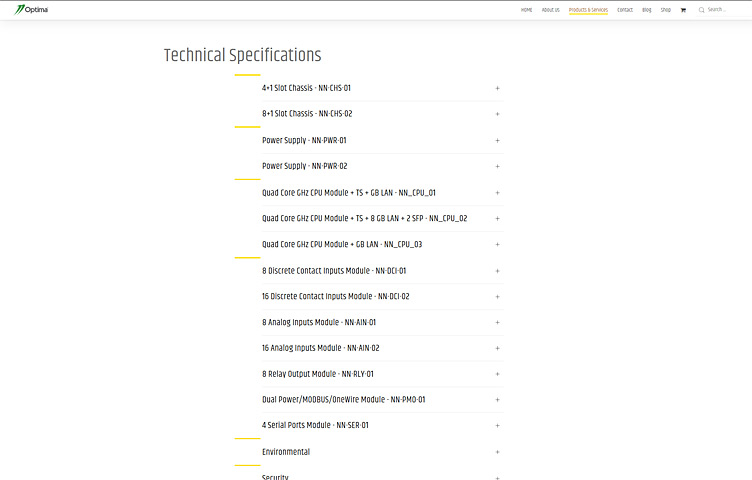Open the shopping cart icon
The image size is (752, 480).
(683, 10)
